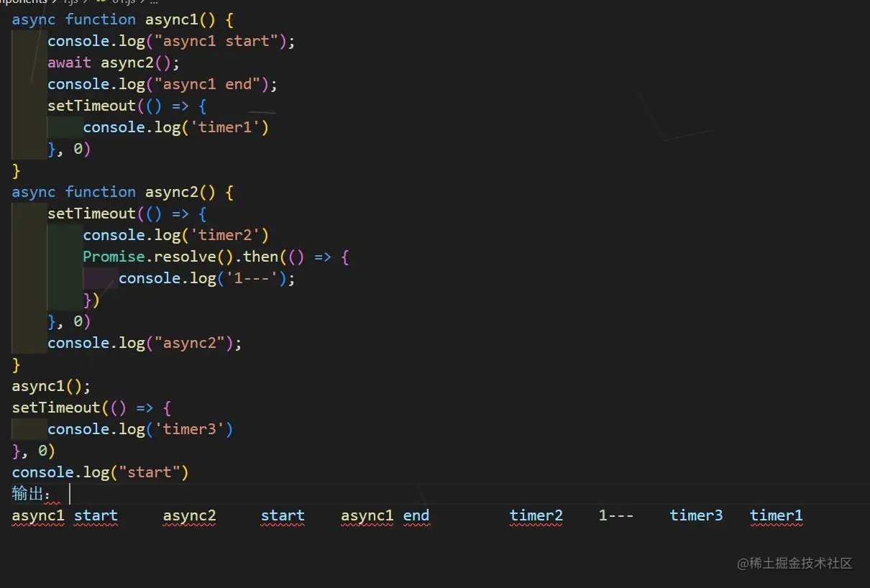Place cursor on the "await async2();" line
The width and height of the screenshot is (870, 588).
(x=113, y=63)
